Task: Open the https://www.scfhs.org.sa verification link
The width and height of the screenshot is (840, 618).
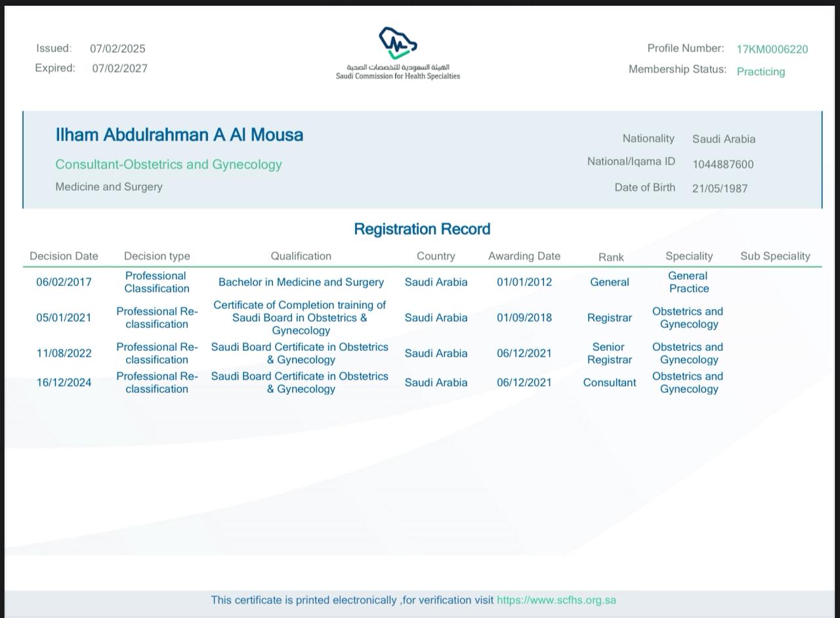Action: [x=557, y=600]
